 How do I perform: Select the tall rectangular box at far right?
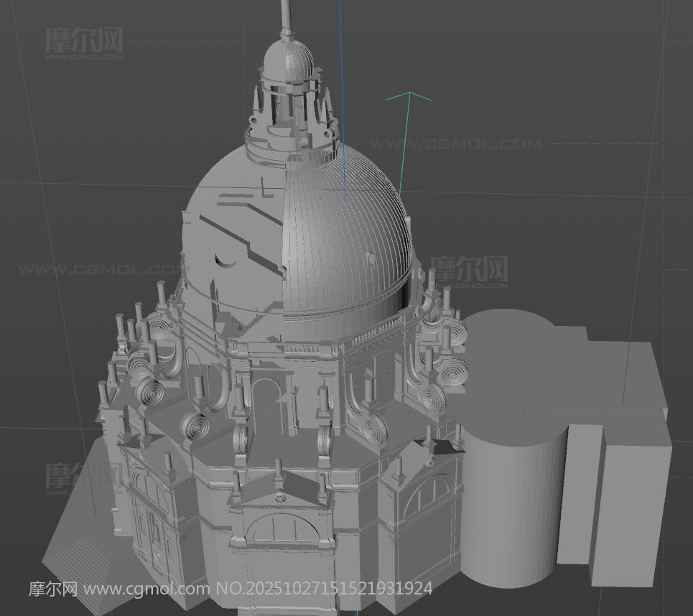(632, 503)
